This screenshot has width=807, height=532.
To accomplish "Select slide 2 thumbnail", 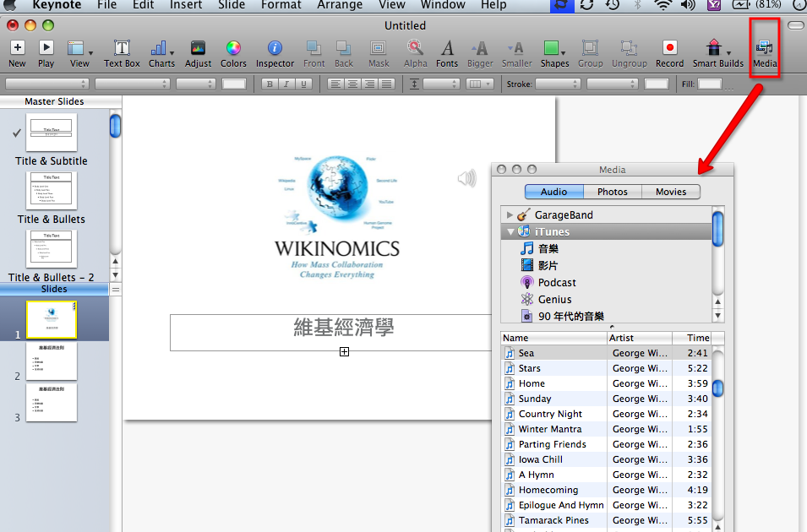I will coord(51,361).
